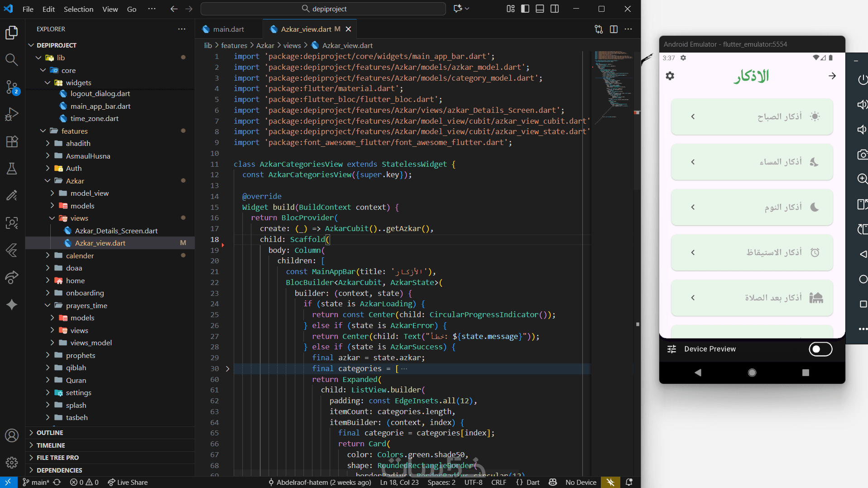
Task: Open the Flutter sidebar icon
Action: (x=12, y=250)
